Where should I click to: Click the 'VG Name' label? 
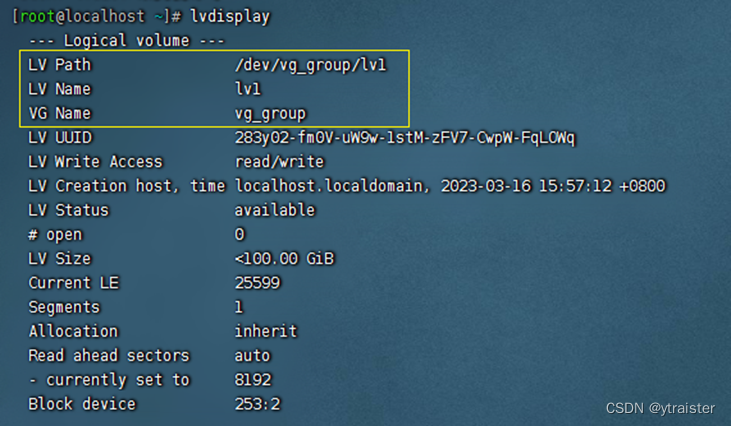pyautogui.click(x=60, y=113)
